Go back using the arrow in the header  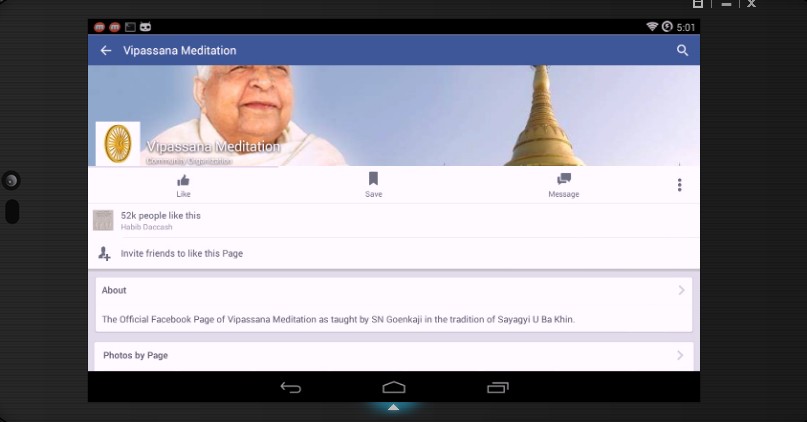pos(106,50)
